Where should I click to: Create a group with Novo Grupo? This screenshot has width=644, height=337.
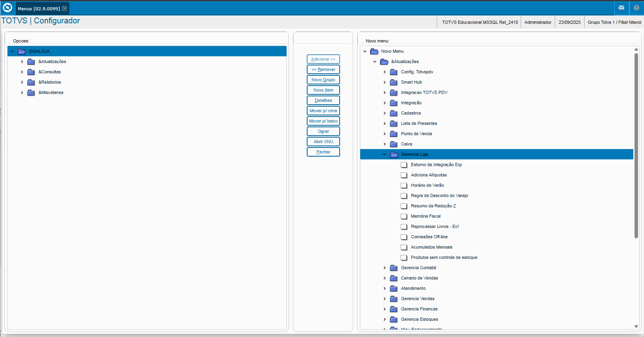(x=323, y=80)
